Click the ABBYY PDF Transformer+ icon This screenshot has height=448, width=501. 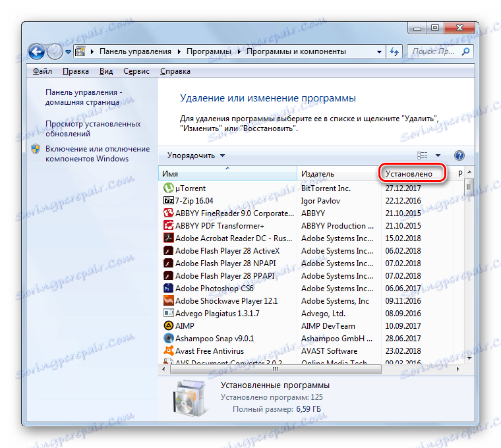coord(168,225)
